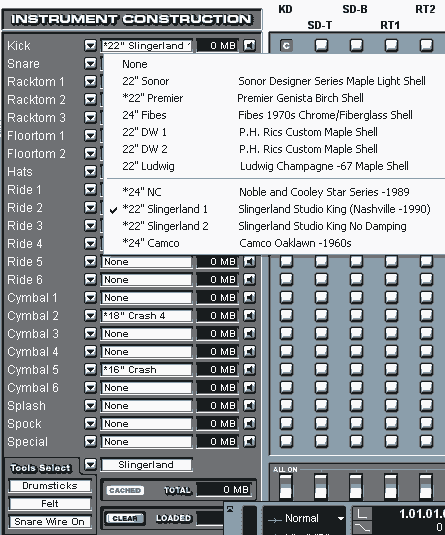Viewport: 445px width, 535px height.
Task: Click the Splash row speaker icon
Action: [x=249, y=406]
